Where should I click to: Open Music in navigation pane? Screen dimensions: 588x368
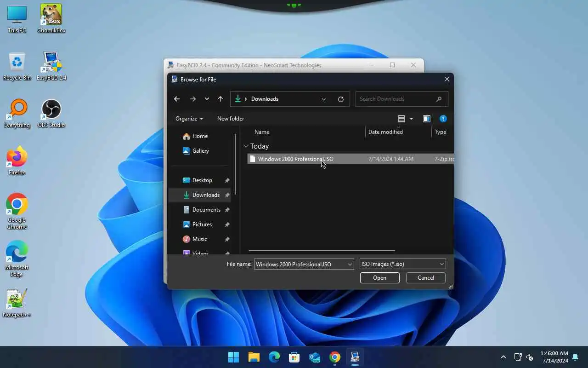point(199,239)
